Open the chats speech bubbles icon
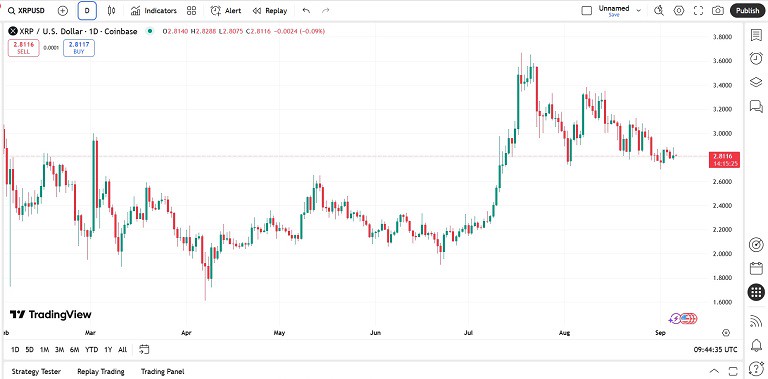The image size is (768, 379). (756, 106)
